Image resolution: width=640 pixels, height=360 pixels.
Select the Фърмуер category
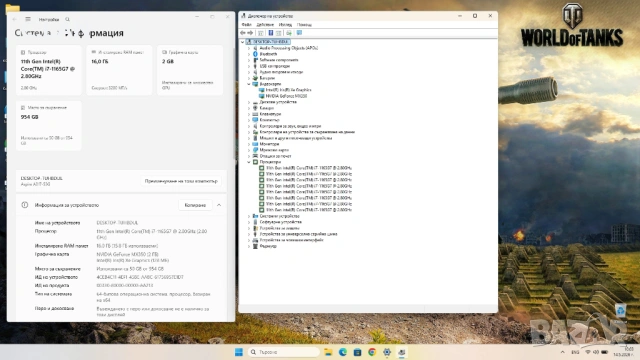click(268, 246)
